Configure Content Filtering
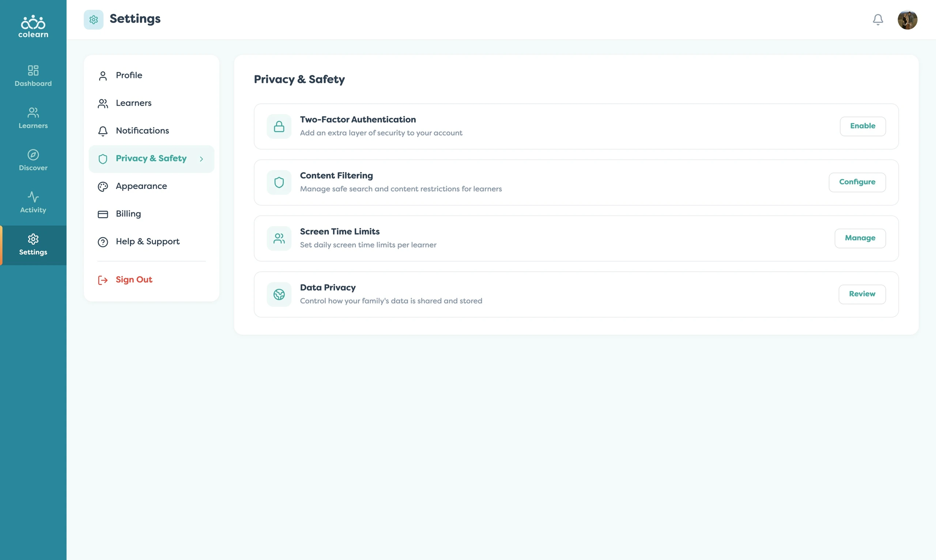This screenshot has height=560, width=936. click(857, 182)
